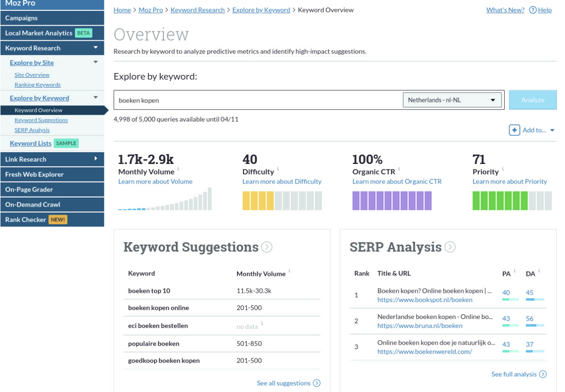Click info icon beside Organic CTR
The height and width of the screenshot is (392, 565).
pyautogui.click(x=399, y=169)
